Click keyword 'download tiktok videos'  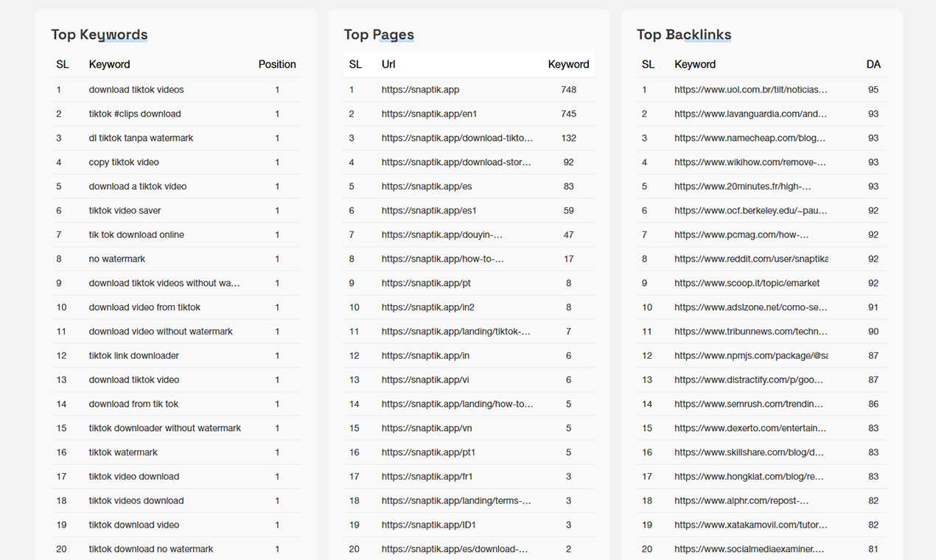point(136,90)
